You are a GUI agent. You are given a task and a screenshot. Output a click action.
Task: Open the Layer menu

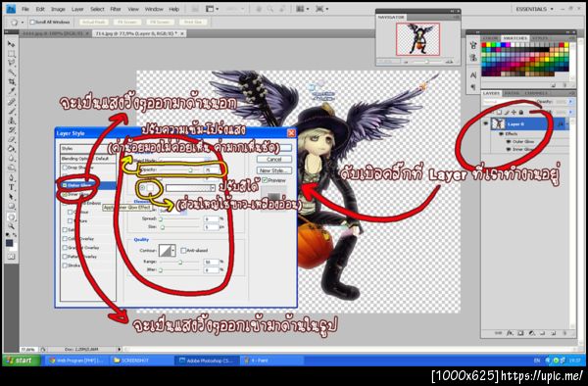click(x=77, y=9)
